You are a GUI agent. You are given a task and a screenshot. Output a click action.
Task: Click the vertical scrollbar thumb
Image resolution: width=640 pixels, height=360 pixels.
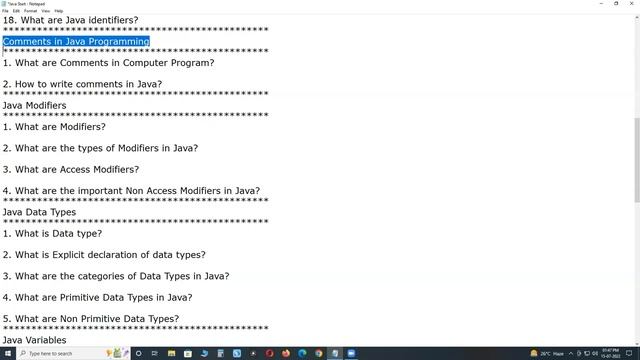coord(637,159)
